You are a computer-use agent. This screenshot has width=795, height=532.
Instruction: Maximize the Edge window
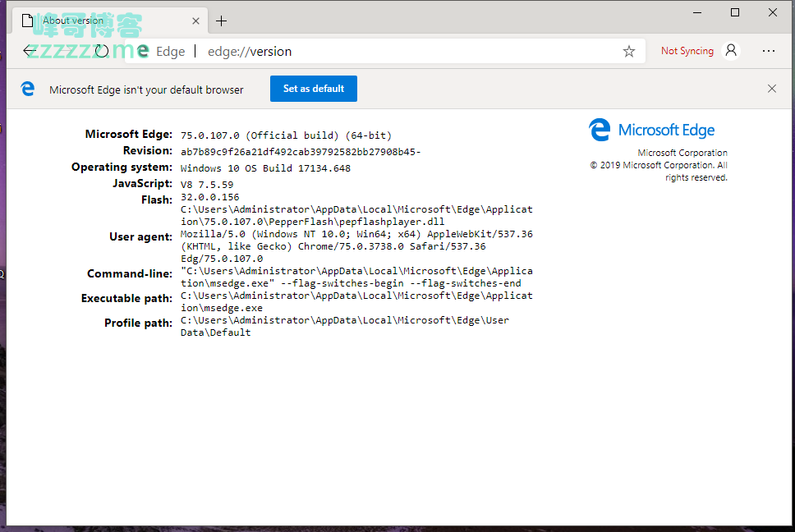(735, 12)
